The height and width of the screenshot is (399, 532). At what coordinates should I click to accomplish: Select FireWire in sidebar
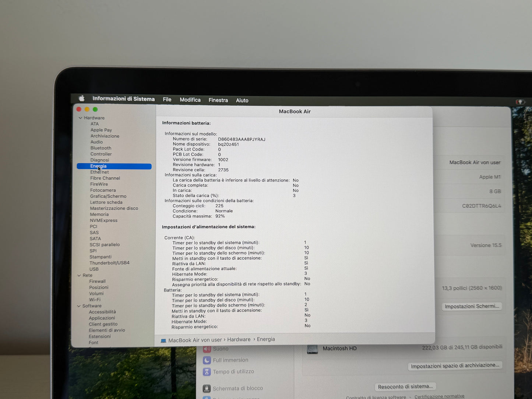pos(99,184)
